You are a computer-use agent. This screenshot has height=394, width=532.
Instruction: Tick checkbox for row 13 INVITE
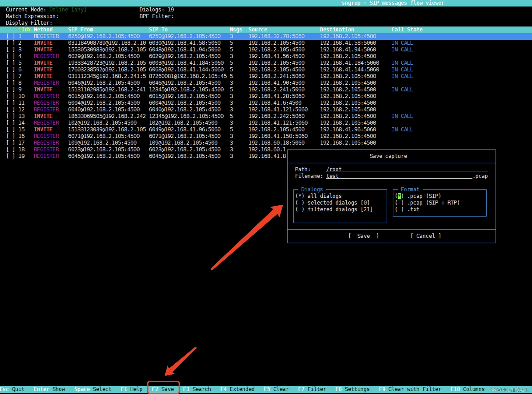[10, 116]
